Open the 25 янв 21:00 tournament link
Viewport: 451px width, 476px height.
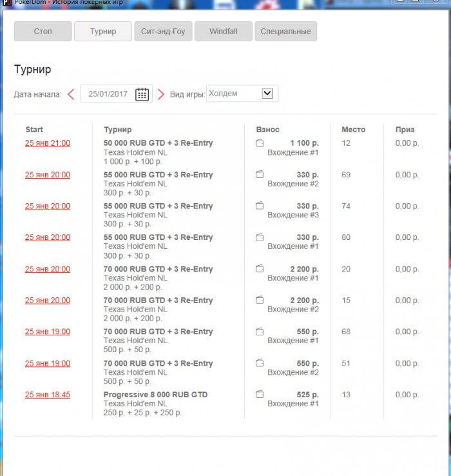point(48,143)
